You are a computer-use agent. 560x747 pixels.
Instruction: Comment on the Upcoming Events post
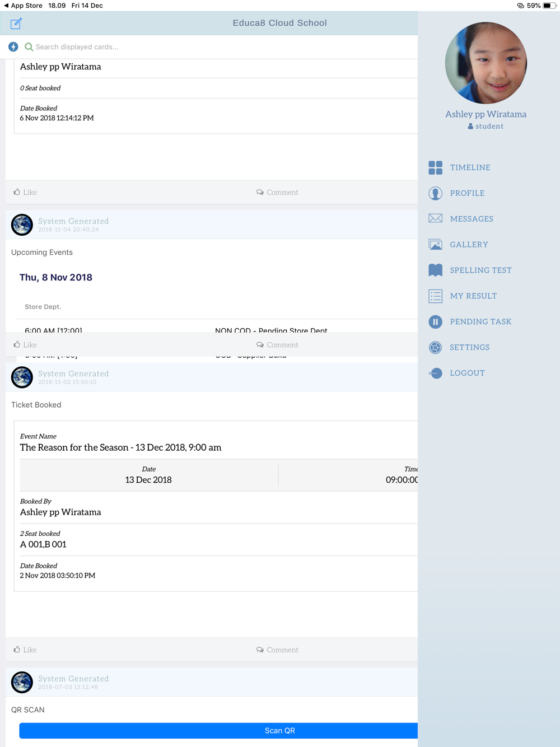point(277,345)
